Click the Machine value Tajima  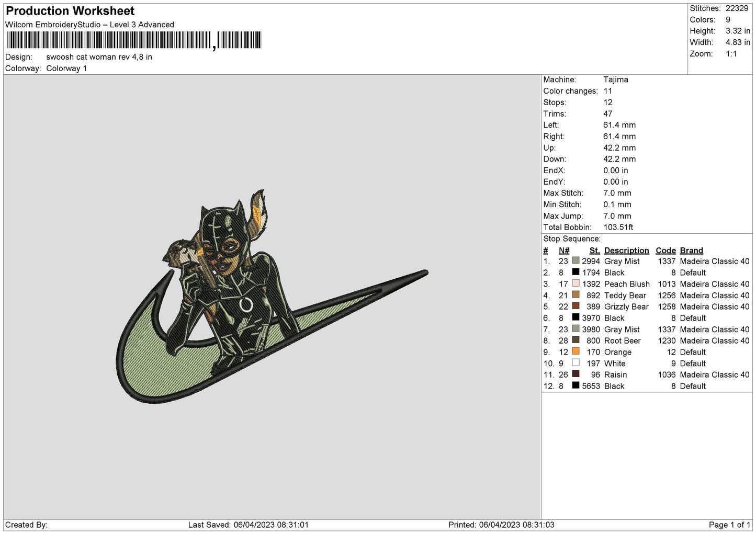[x=616, y=79]
